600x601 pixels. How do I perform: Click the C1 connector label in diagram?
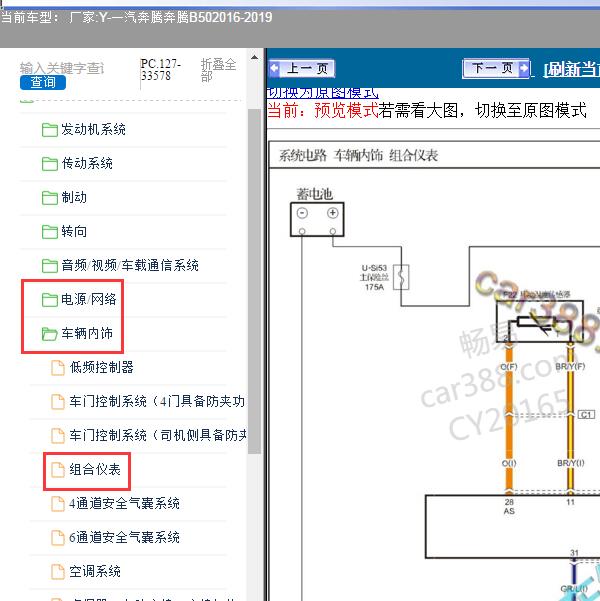(x=586, y=415)
